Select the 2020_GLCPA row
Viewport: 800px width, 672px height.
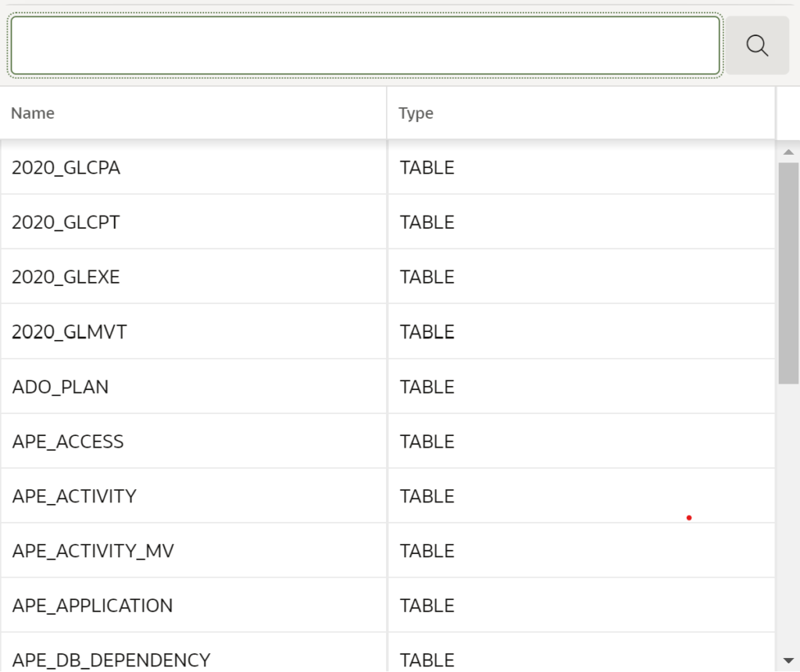point(387,167)
